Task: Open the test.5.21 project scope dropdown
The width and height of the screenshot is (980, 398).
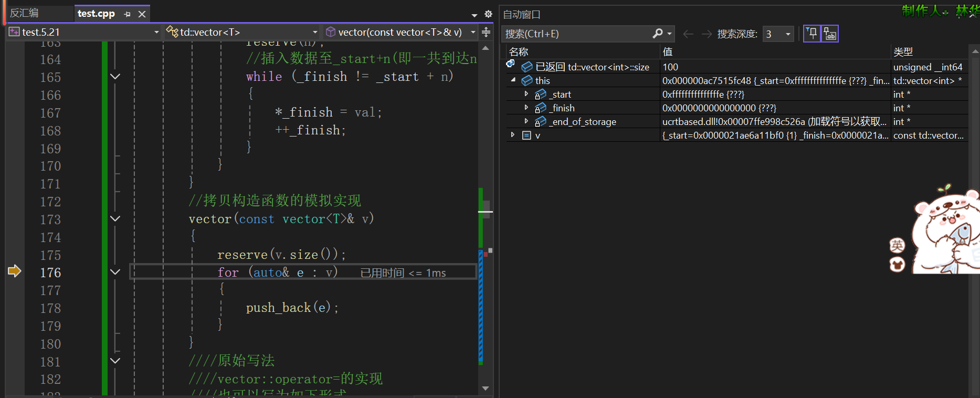Action: pos(156,33)
